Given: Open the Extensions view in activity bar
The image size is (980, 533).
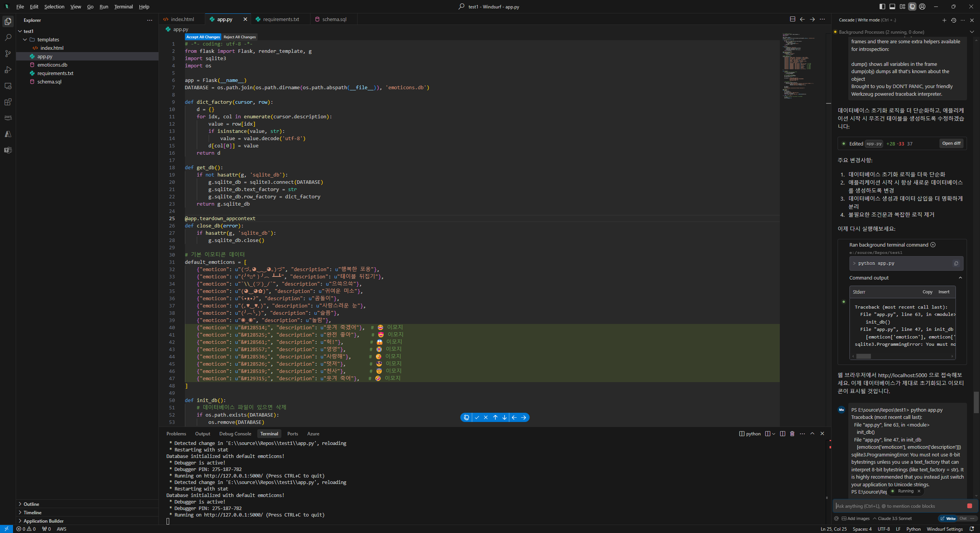Looking at the screenshot, I should point(8,102).
